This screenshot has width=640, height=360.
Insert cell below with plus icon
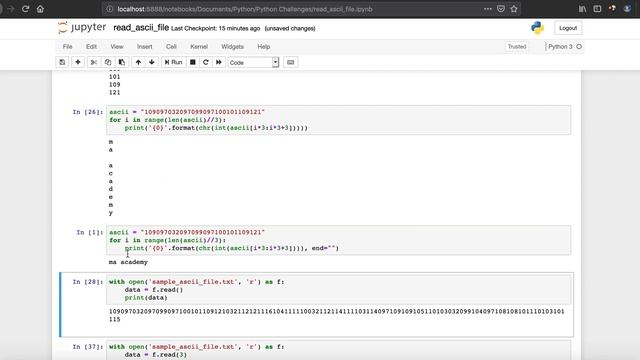[78, 62]
